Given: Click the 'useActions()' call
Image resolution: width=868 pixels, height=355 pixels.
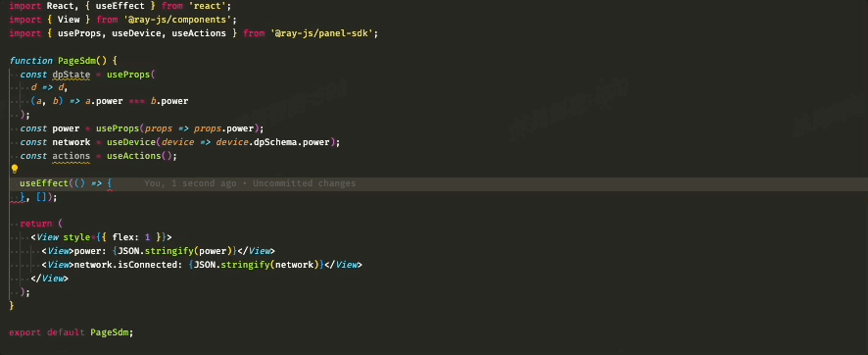Looking at the screenshot, I should (139, 156).
